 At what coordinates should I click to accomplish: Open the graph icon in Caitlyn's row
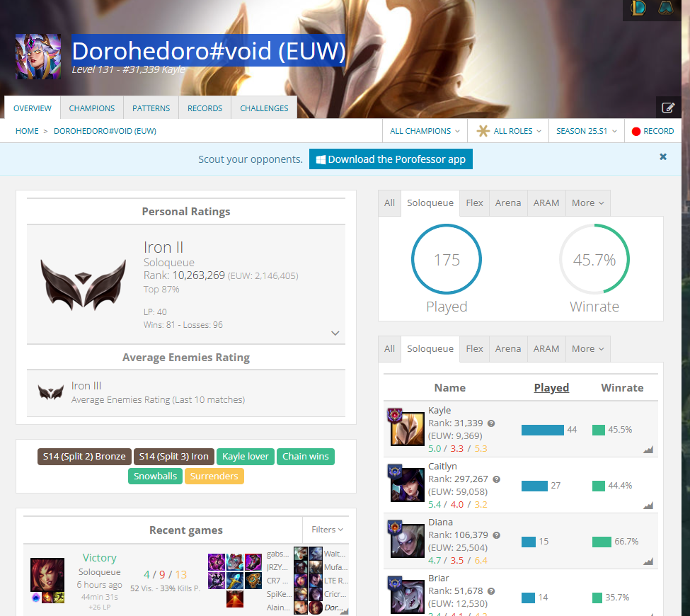(x=648, y=505)
